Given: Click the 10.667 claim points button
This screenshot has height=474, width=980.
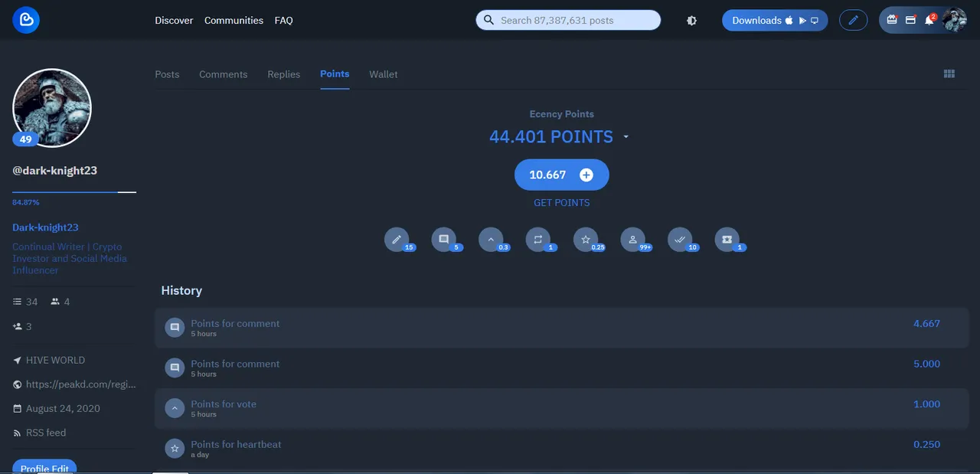Looking at the screenshot, I should click(562, 175).
